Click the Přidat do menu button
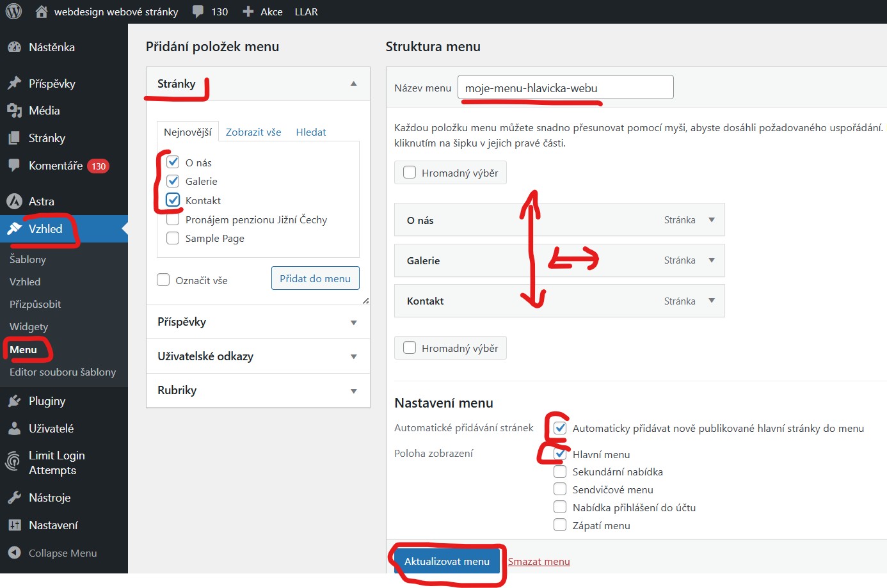The image size is (887, 588). point(316,278)
